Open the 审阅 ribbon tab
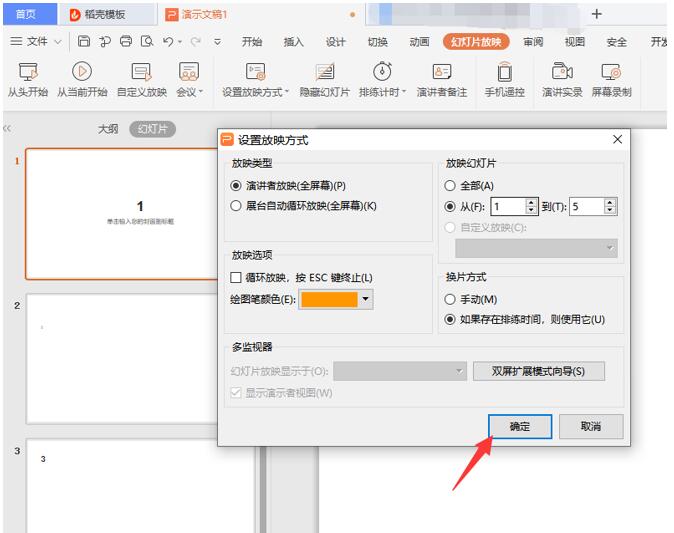The image size is (674, 533). [x=533, y=42]
